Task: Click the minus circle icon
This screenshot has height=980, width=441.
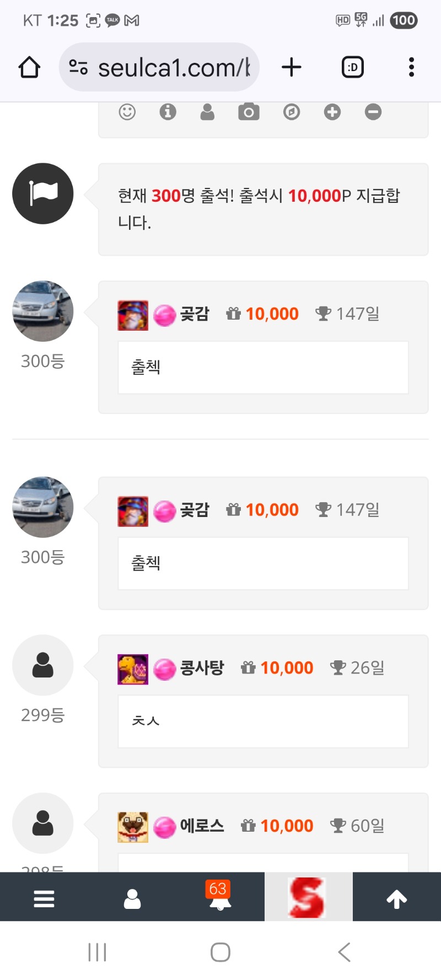Action: [373, 112]
